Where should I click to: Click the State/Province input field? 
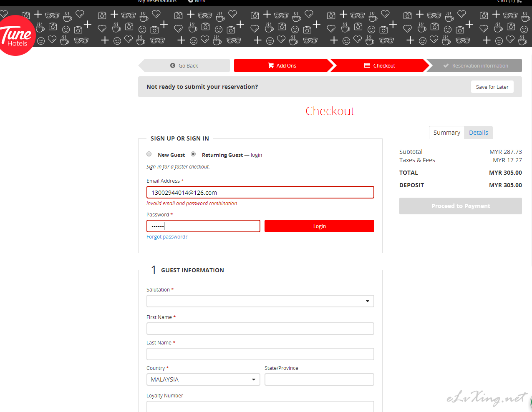(319, 379)
